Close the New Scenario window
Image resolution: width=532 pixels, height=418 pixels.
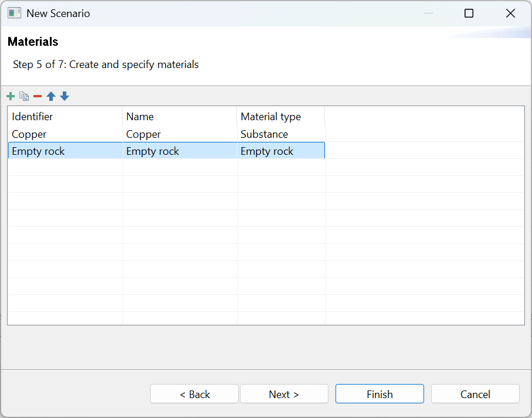point(510,13)
